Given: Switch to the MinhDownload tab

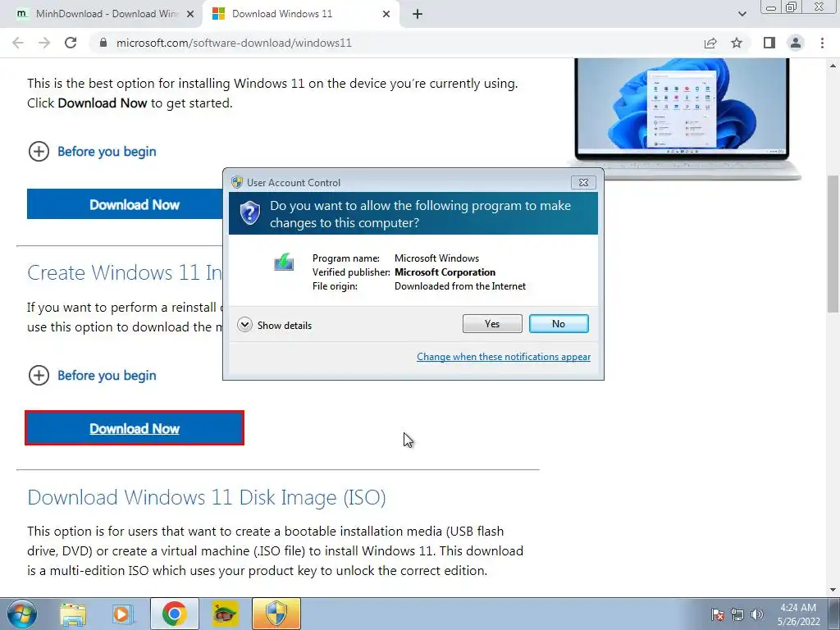Looking at the screenshot, I should (101, 14).
